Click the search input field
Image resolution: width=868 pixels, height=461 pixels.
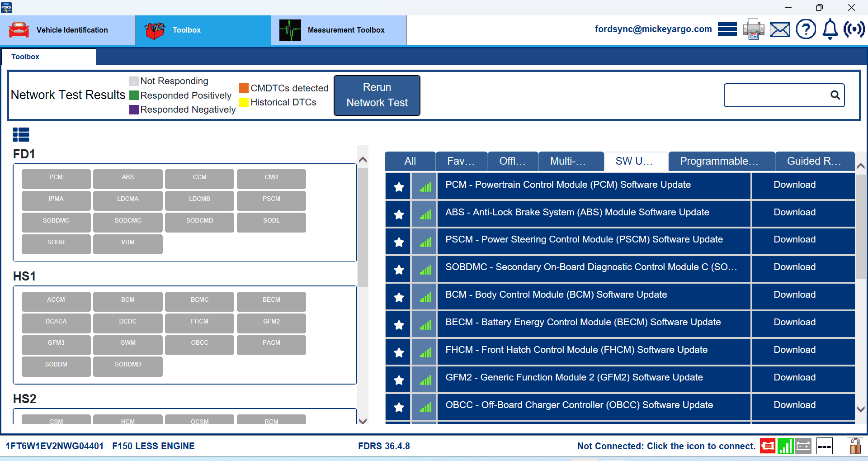[777, 95]
